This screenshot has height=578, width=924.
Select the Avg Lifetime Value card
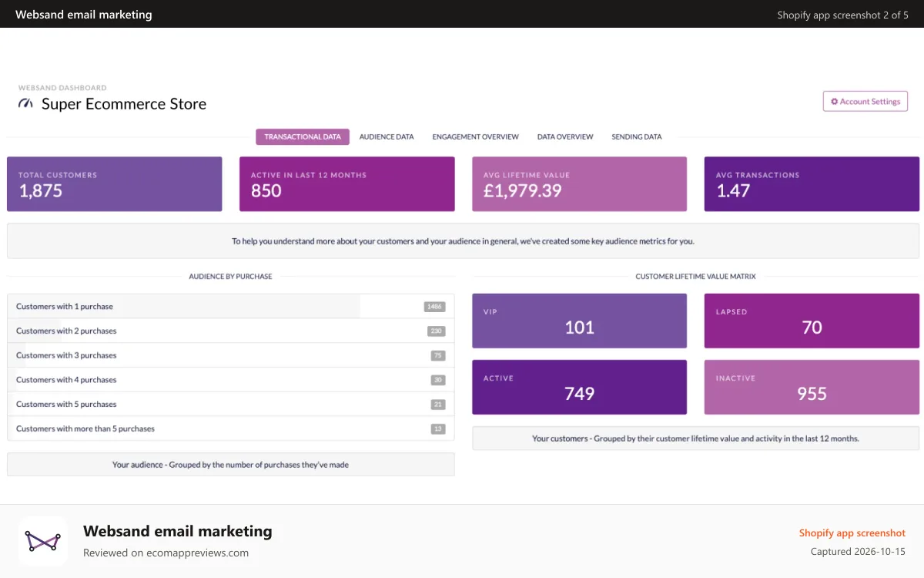(580, 184)
